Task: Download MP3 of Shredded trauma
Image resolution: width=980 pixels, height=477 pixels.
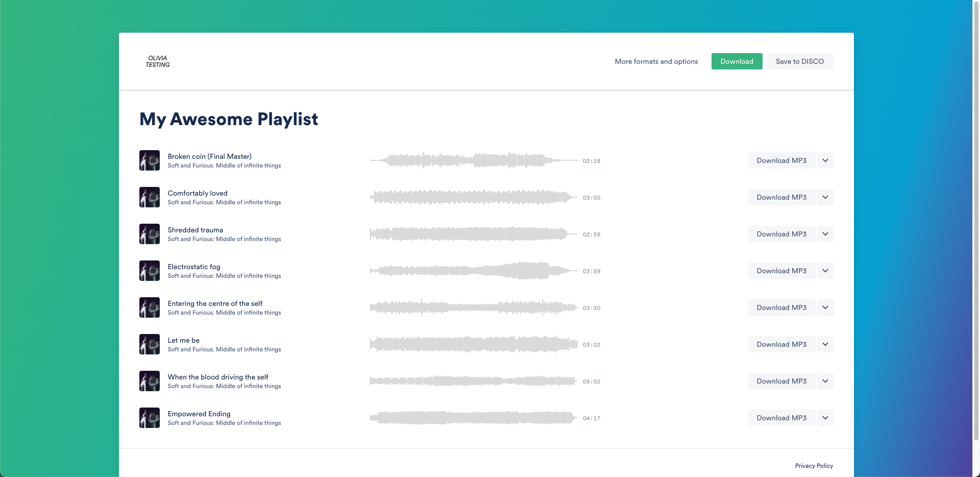Action: (781, 234)
